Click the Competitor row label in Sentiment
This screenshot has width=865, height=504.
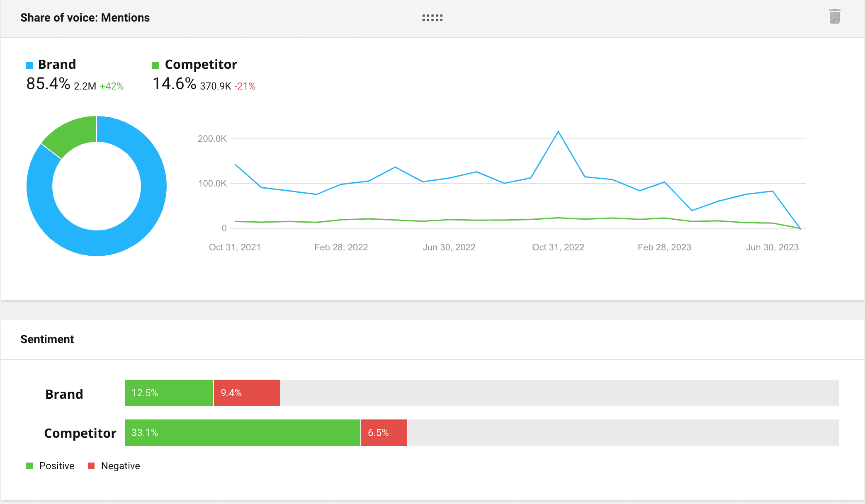[x=80, y=434]
